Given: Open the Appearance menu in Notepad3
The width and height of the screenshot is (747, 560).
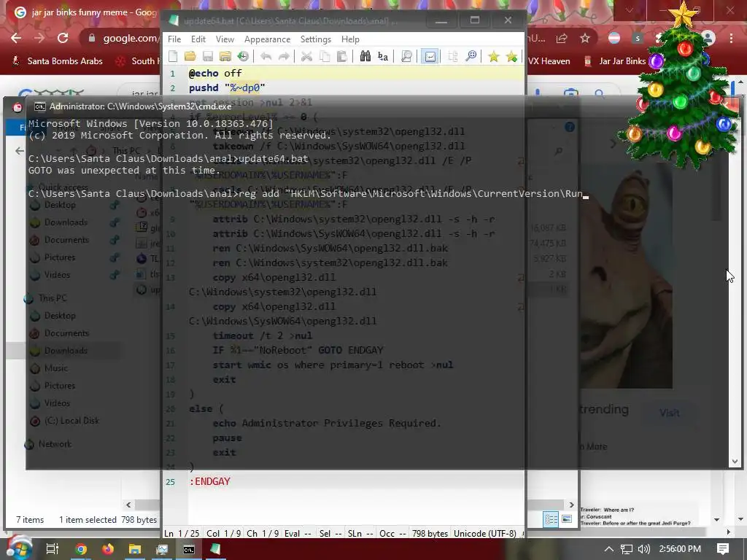Looking at the screenshot, I should coord(267,39).
